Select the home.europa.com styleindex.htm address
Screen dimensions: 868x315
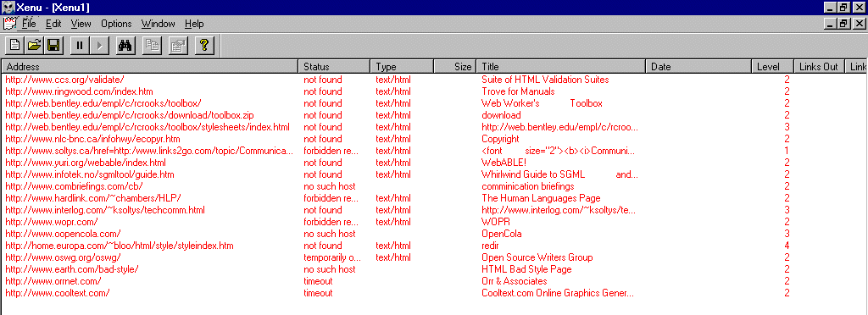120,246
